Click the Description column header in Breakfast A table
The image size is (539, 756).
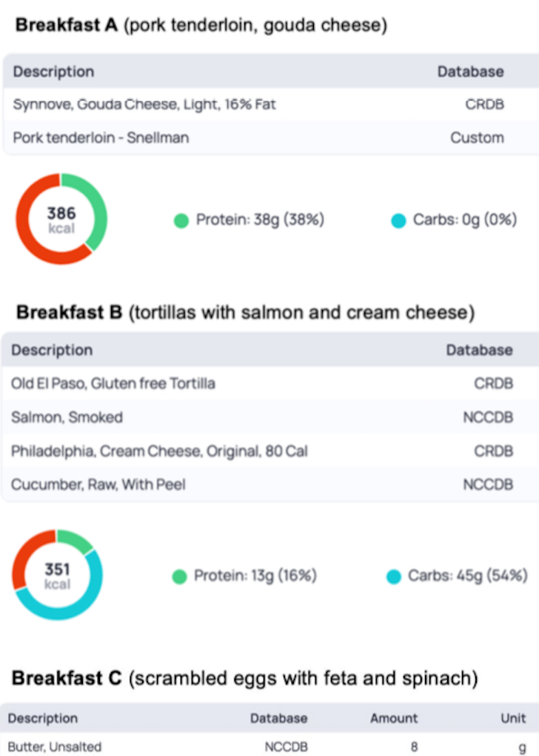click(53, 71)
